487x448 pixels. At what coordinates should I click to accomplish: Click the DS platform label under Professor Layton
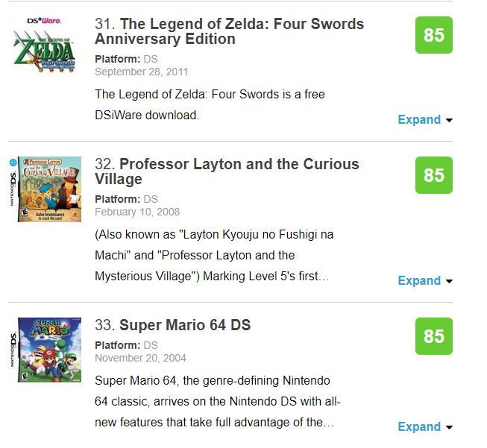click(151, 199)
